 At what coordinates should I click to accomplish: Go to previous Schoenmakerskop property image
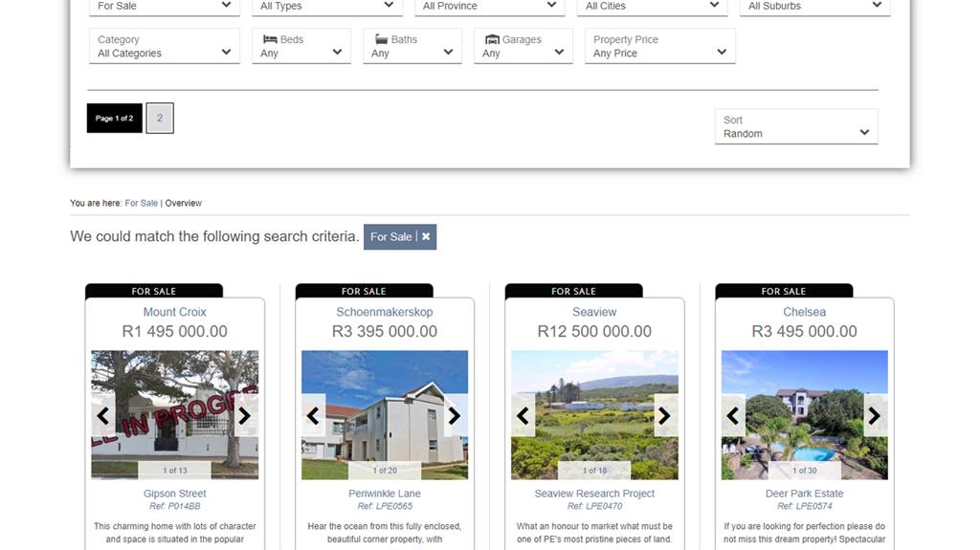[313, 416]
